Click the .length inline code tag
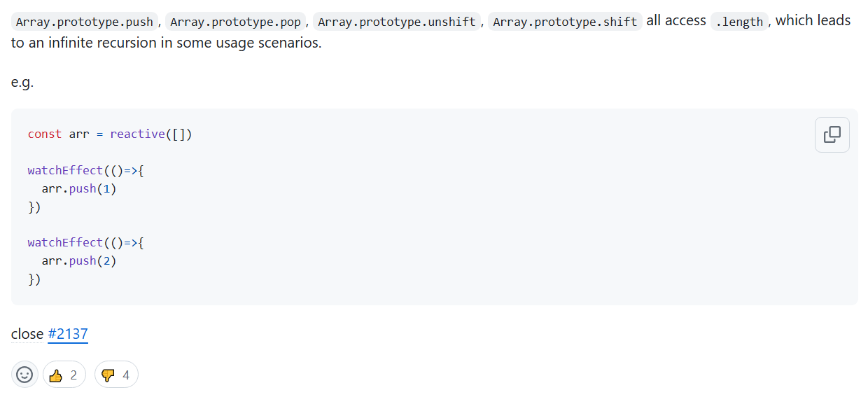 [x=739, y=22]
